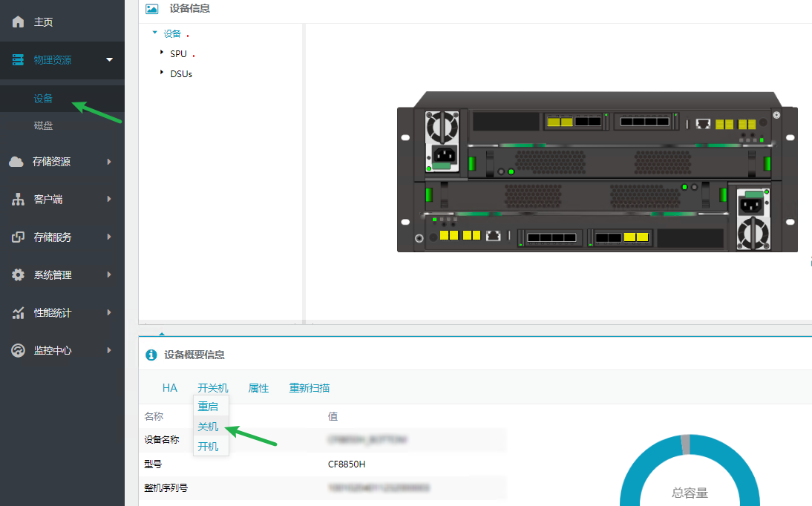This screenshot has height=506, width=812.
Task: Expand the 系统管理 submenu arrow
Action: point(109,275)
